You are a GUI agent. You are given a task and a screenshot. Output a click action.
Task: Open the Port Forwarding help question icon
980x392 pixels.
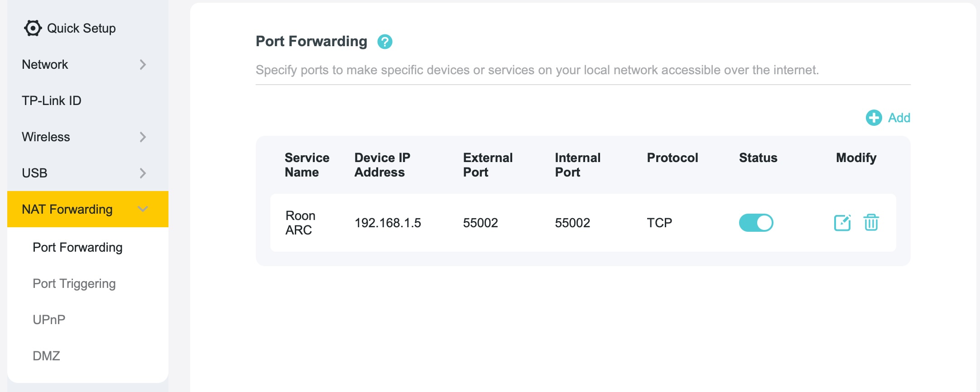[x=385, y=42]
